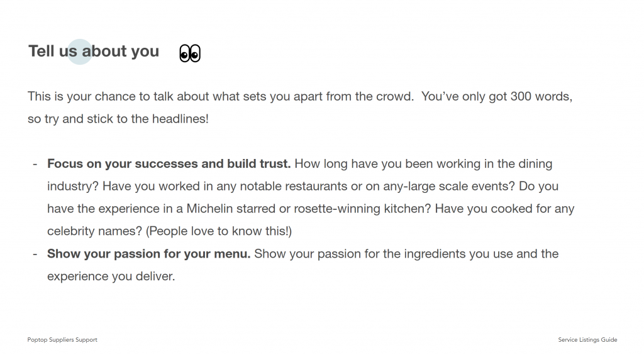The height and width of the screenshot is (355, 644).
Task: Open the Poptop Suppliers Support footer link
Action: pos(62,340)
